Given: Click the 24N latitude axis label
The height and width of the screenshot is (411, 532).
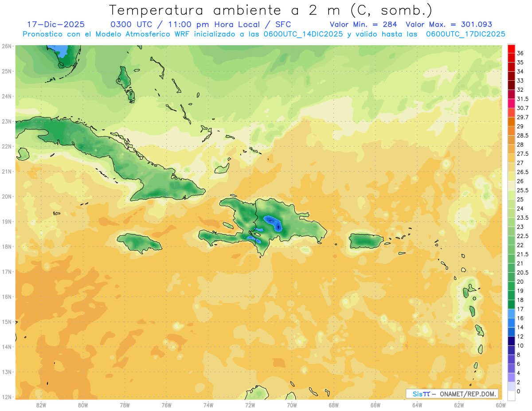Looking at the screenshot, I should [7, 96].
